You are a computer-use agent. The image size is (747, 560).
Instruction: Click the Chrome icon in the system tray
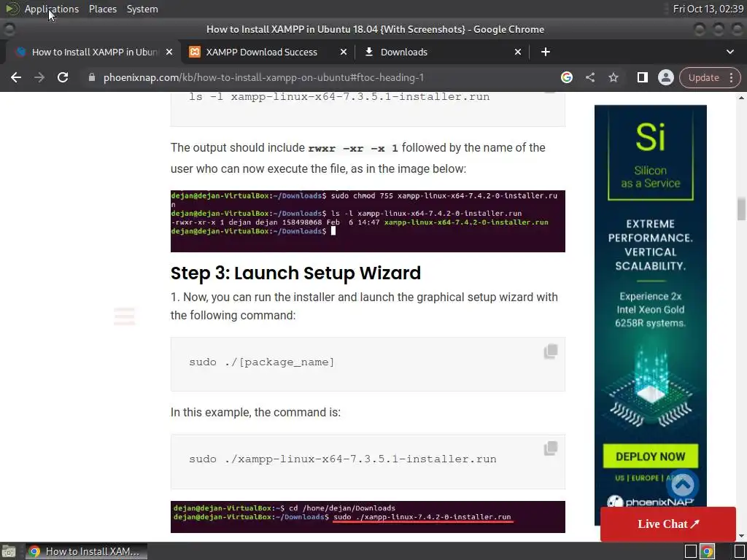(708, 551)
